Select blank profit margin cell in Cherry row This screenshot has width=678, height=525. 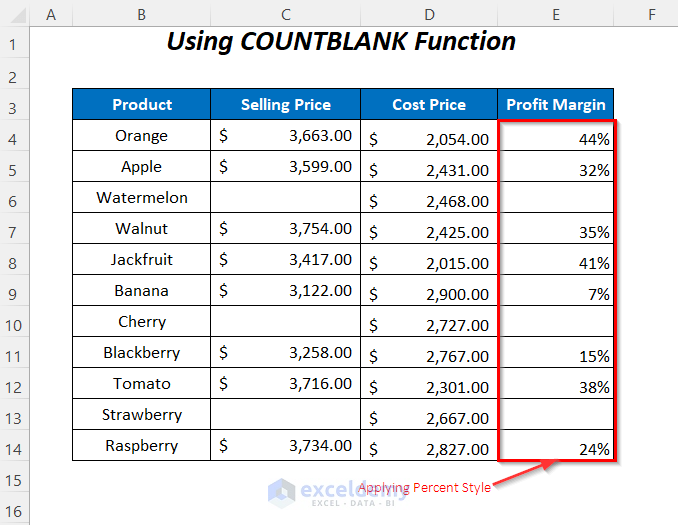[556, 321]
